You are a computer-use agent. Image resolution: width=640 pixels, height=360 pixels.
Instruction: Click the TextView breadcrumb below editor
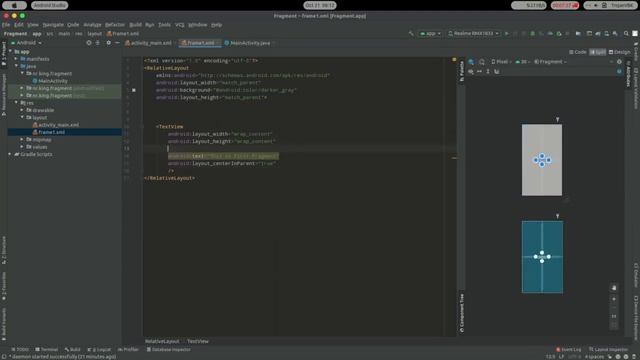[198, 341]
